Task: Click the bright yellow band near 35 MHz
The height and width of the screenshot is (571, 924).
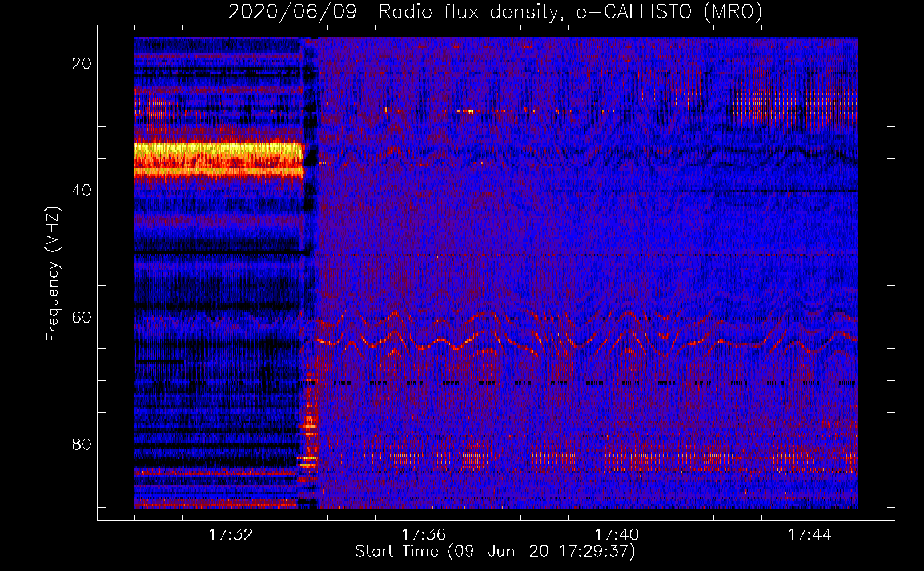Action: tap(219, 160)
